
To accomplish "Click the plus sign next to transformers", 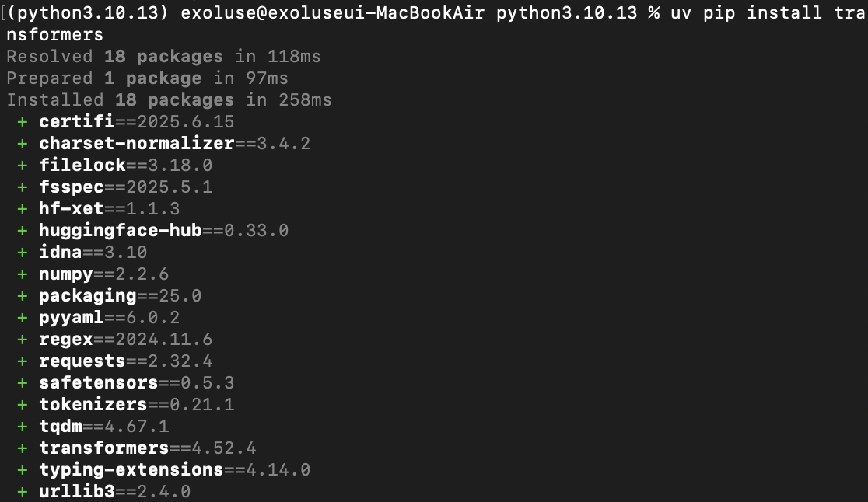I will pos(22,448).
